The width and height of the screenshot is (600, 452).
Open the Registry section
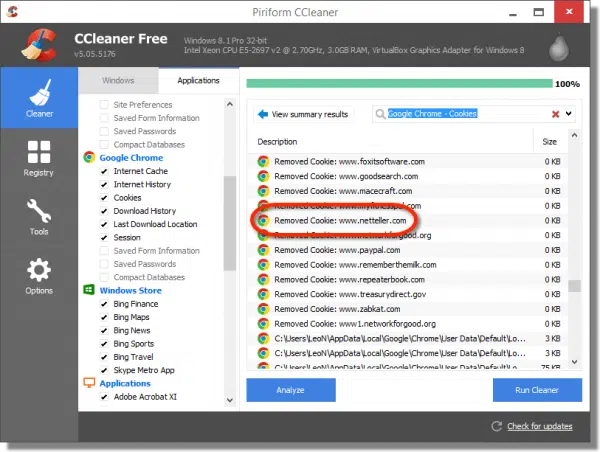39,158
